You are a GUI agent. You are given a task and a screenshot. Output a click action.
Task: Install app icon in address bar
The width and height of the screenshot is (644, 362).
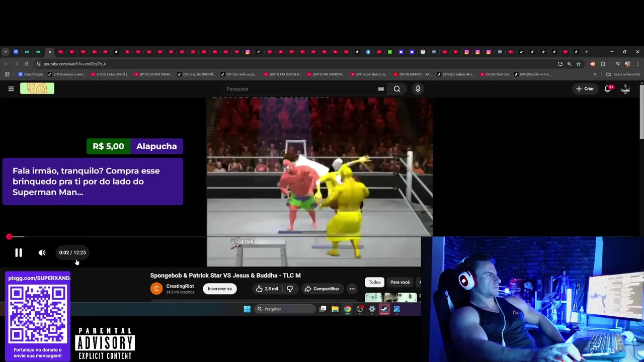[x=560, y=64]
